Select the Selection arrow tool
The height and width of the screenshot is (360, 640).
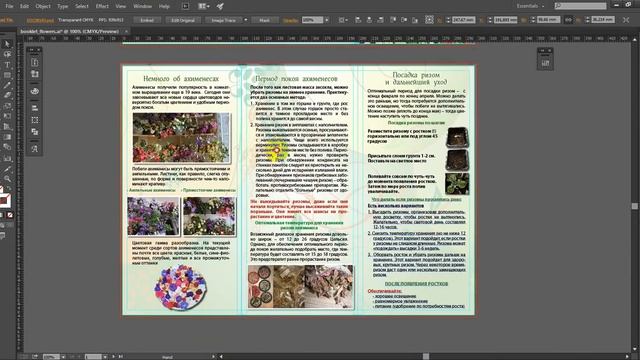click(7, 44)
